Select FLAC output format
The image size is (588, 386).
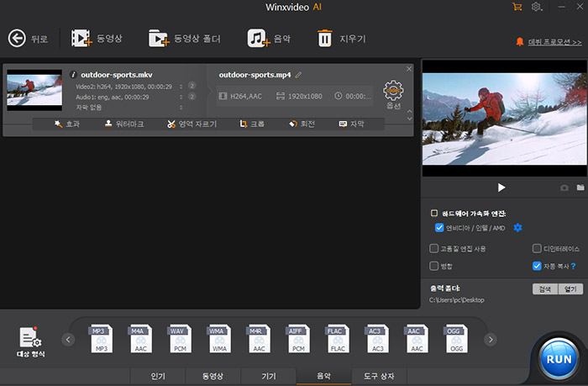[338, 339]
